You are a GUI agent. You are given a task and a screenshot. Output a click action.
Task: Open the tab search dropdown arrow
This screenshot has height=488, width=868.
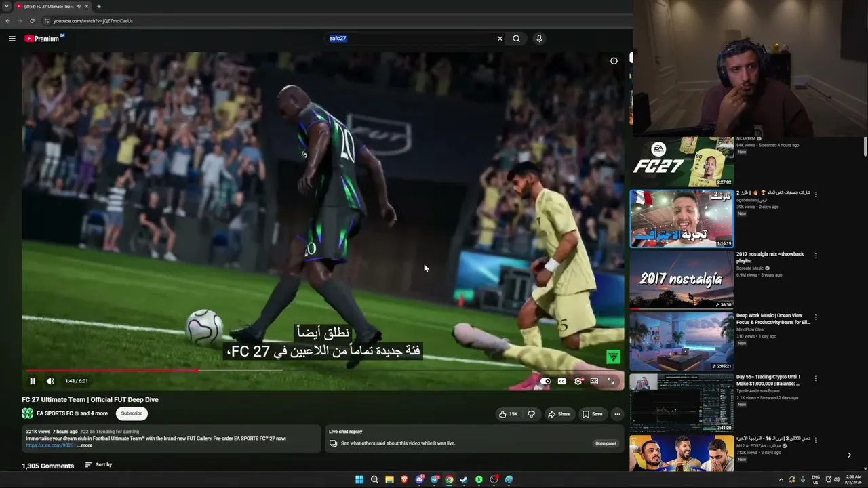pyautogui.click(x=6, y=6)
